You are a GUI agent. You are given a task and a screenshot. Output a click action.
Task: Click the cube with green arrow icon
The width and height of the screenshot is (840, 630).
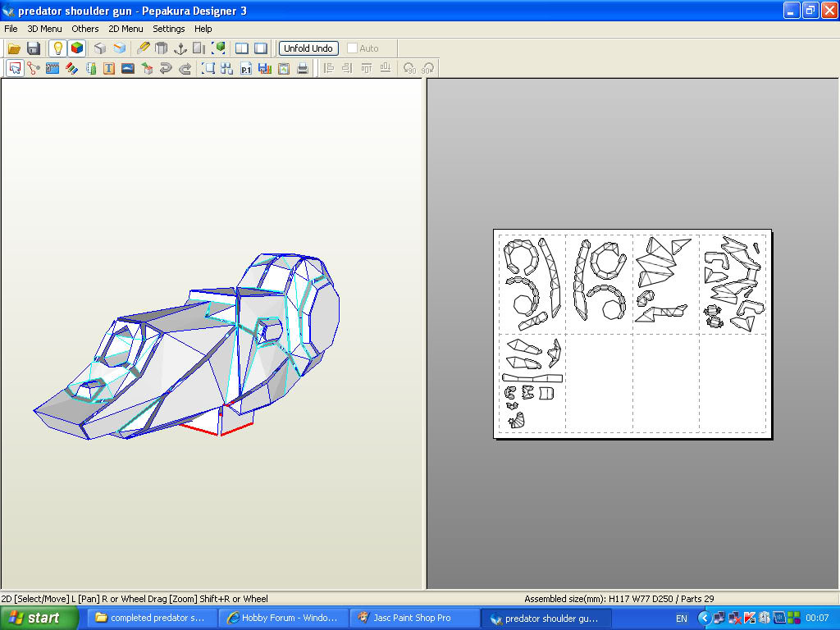click(147, 69)
